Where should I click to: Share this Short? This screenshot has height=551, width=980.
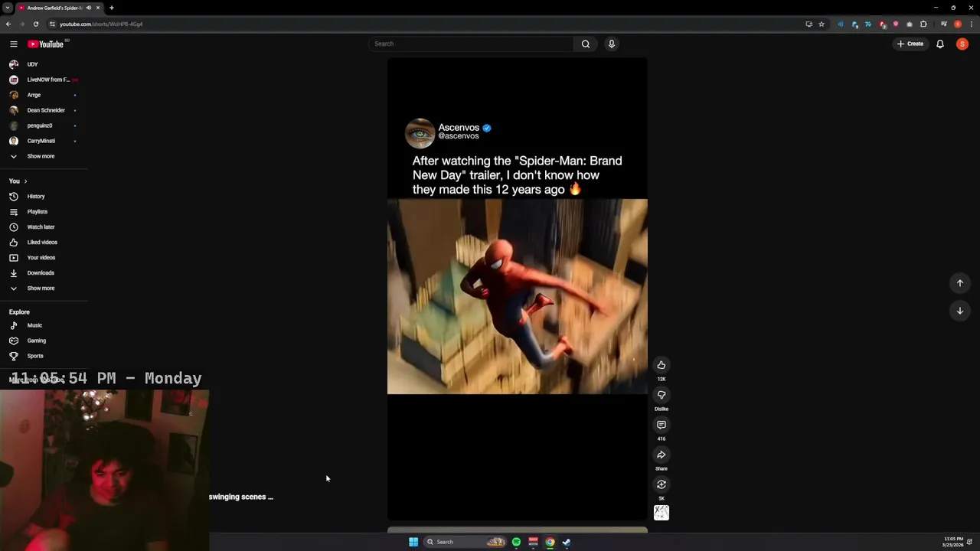pos(661,455)
